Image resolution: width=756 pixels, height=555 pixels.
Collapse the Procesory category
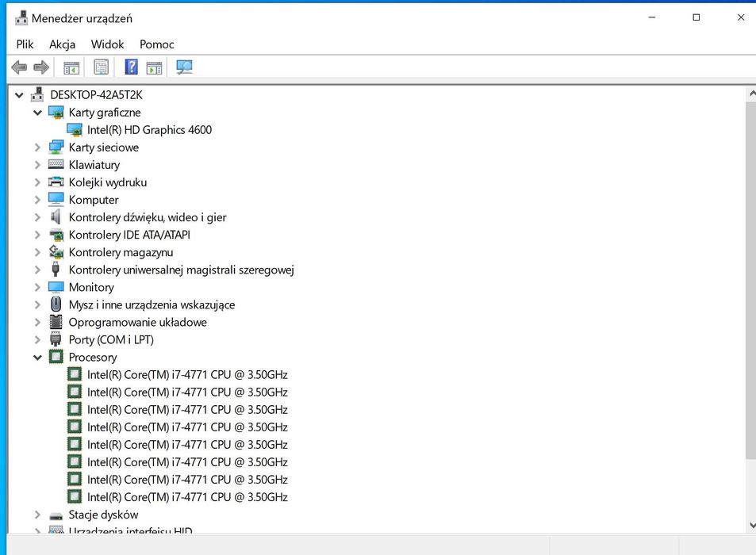pos(37,358)
